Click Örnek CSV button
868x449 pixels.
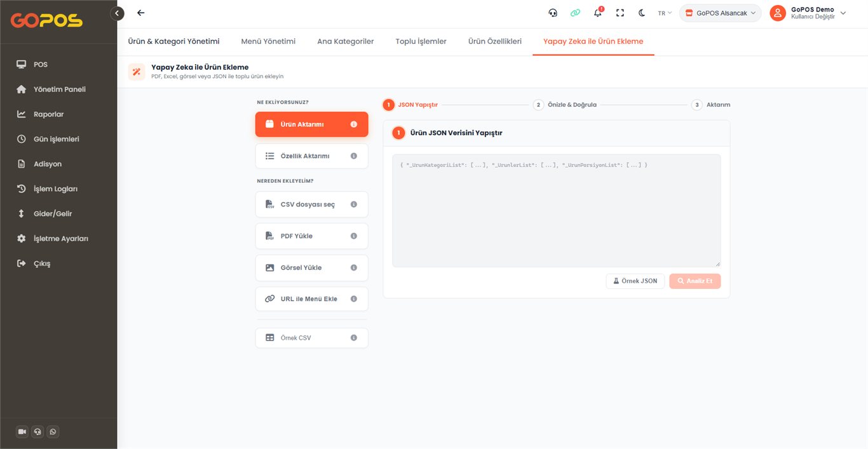click(x=311, y=338)
